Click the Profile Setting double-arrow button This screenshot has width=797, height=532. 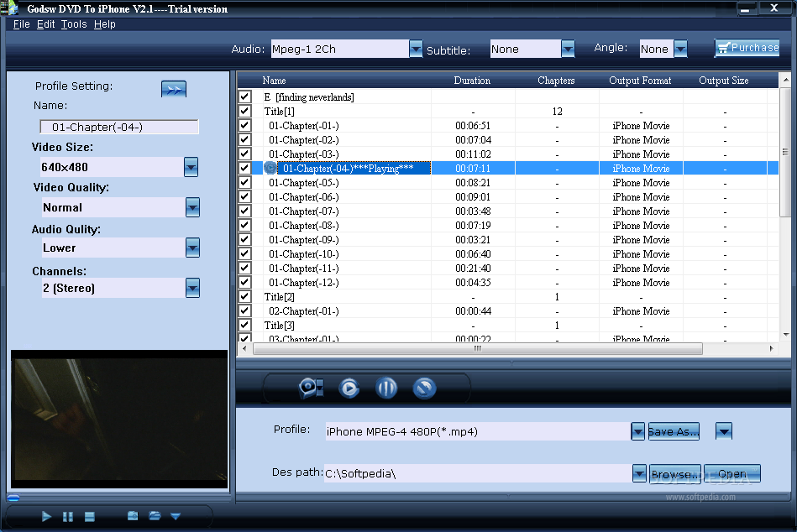[174, 89]
